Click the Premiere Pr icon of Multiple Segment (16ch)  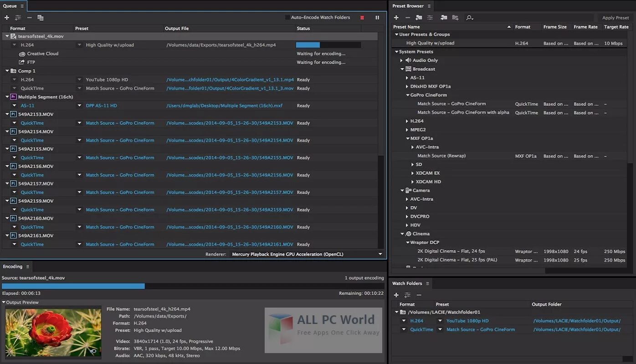13,97
